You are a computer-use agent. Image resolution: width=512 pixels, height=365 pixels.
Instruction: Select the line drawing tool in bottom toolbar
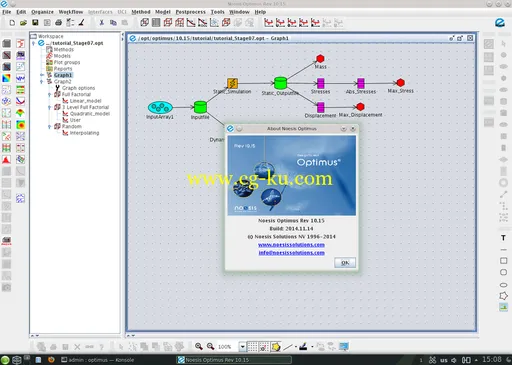pos(288,347)
